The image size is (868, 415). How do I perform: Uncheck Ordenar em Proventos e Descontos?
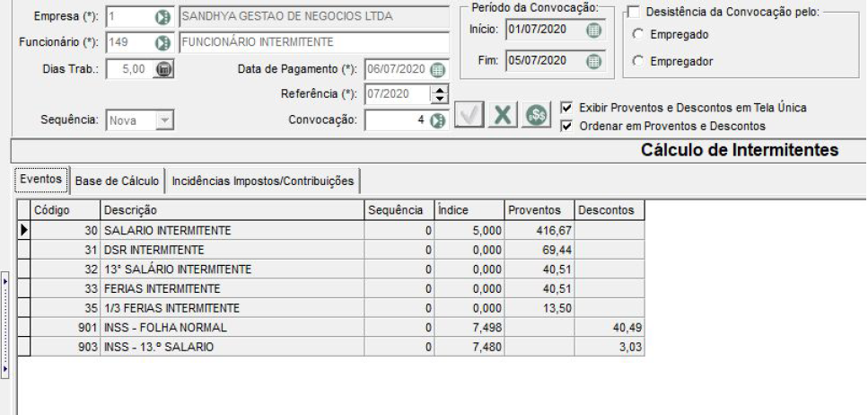(567, 126)
